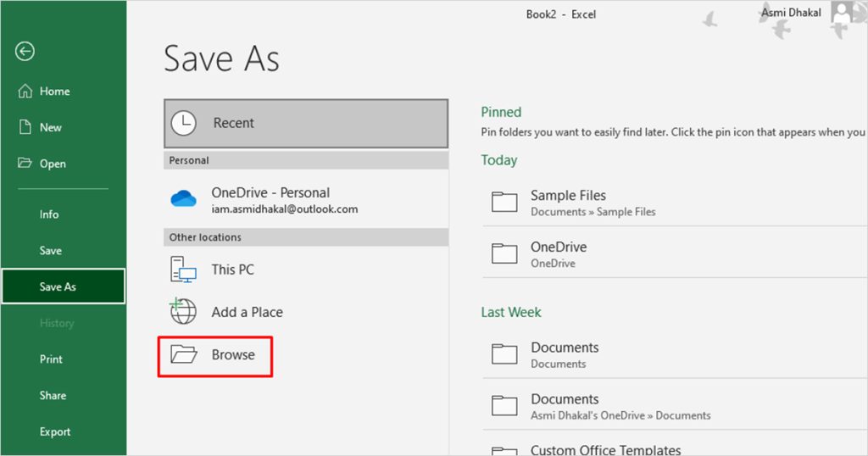Click the Recent clock icon

183,123
